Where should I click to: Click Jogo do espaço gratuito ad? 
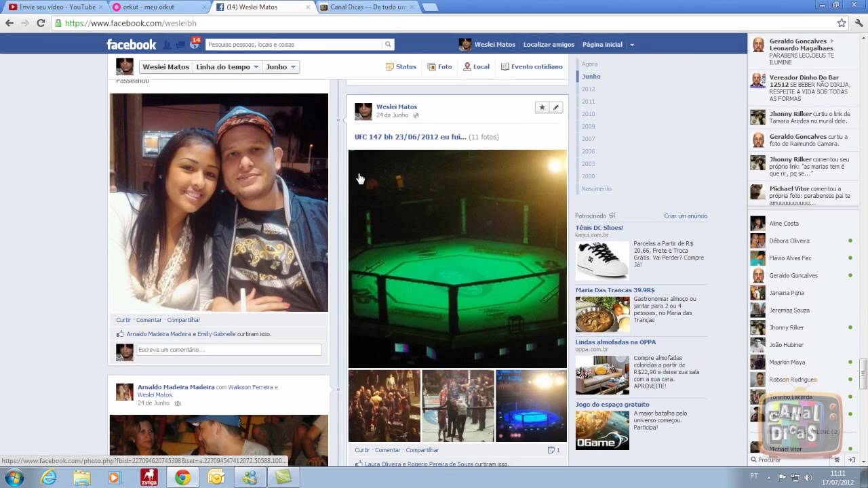tap(612, 405)
